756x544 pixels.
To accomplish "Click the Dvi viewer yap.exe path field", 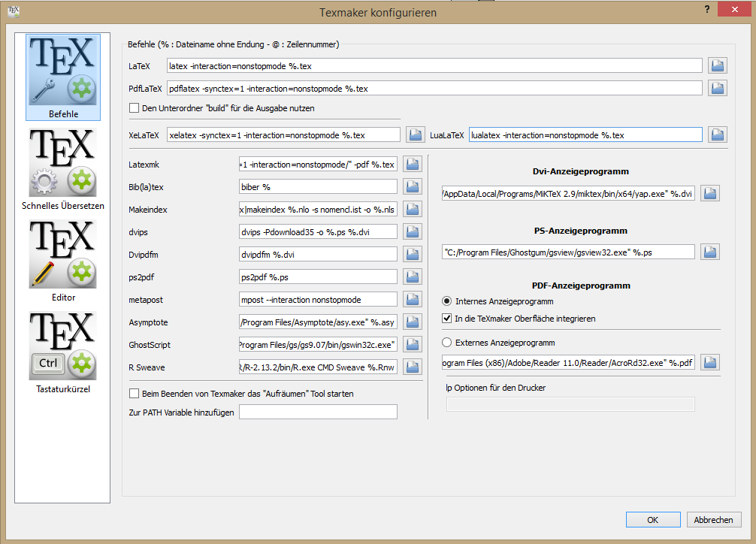I will pos(568,193).
